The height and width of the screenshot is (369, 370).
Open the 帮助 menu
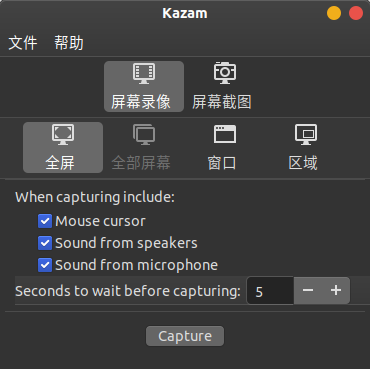pos(69,43)
